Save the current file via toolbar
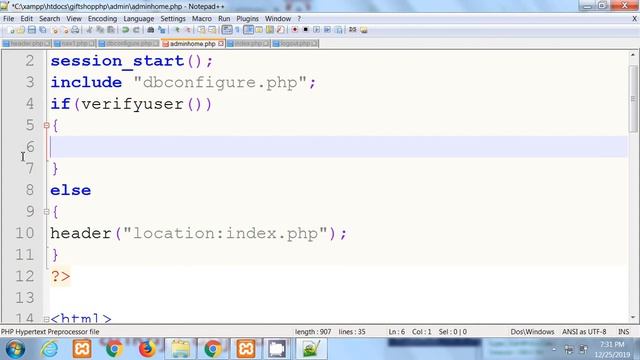 (x=31, y=30)
